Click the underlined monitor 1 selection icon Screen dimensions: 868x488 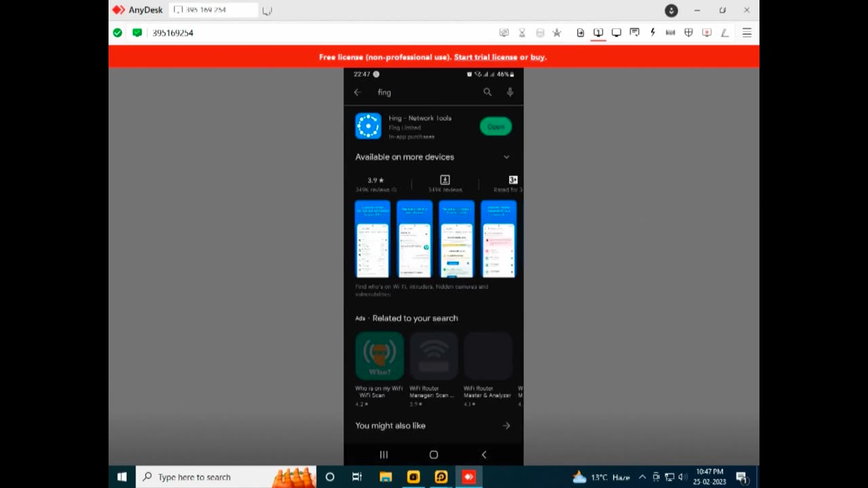[x=598, y=33]
